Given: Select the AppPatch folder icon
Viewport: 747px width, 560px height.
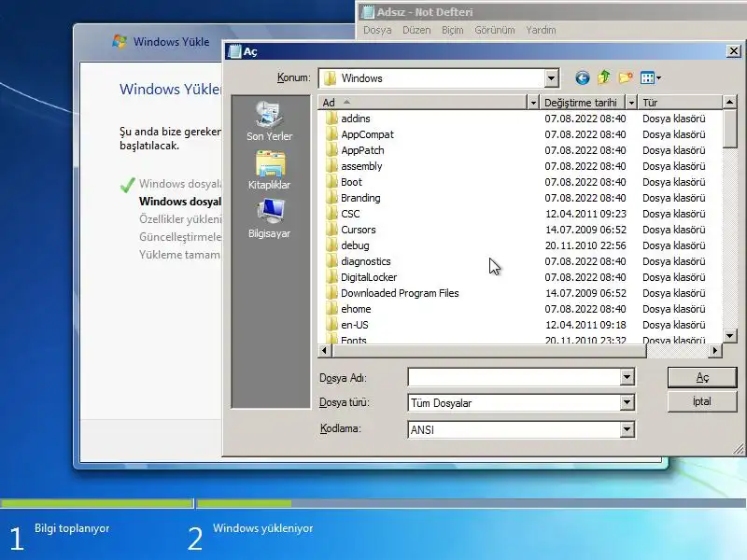Looking at the screenshot, I should click(x=331, y=150).
